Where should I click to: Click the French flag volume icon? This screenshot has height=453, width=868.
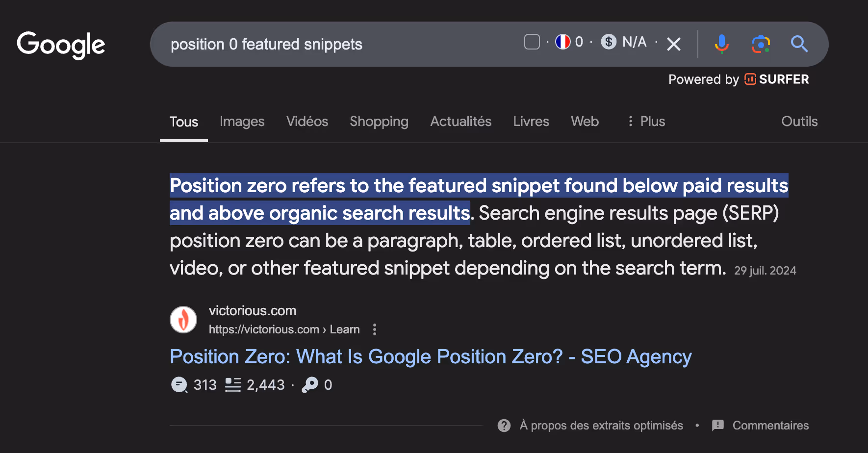562,42
